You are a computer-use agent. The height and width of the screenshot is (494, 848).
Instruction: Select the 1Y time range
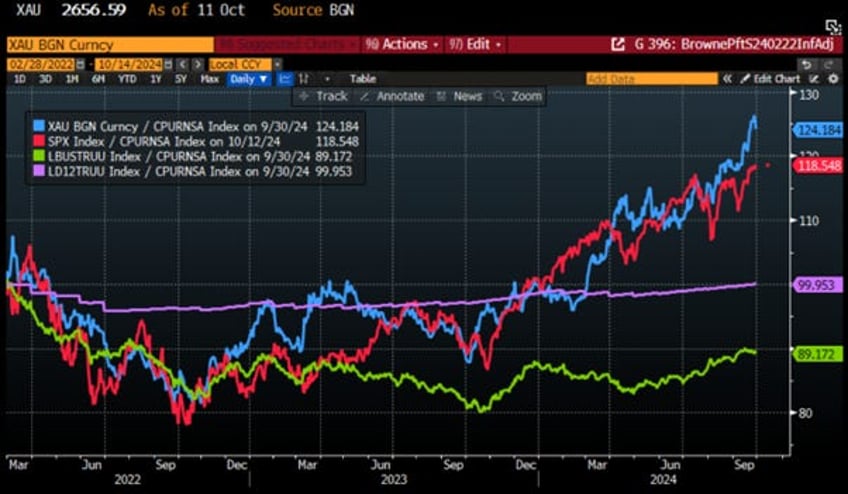coord(156,79)
